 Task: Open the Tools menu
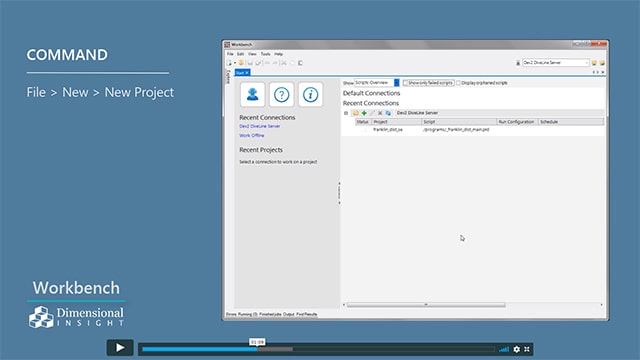pos(265,54)
